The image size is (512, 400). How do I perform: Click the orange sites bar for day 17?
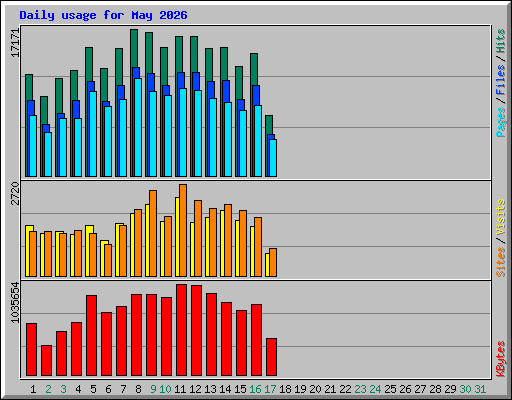[273, 262]
